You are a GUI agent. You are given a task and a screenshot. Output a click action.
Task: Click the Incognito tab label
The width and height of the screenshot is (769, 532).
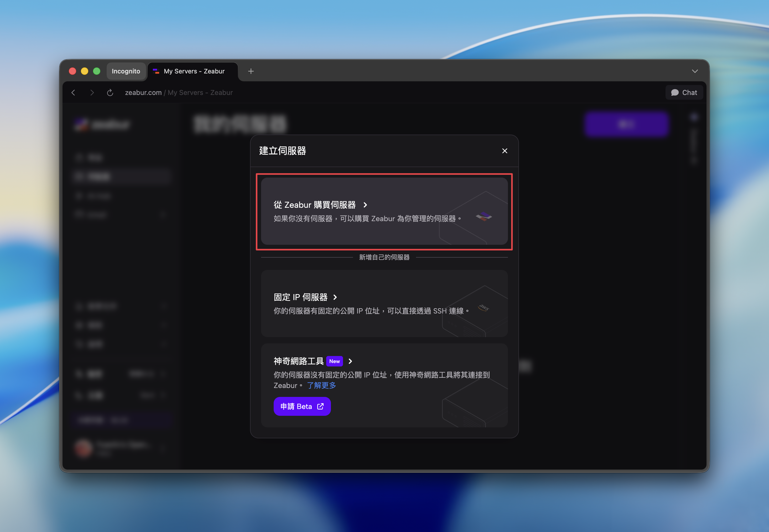tap(126, 71)
